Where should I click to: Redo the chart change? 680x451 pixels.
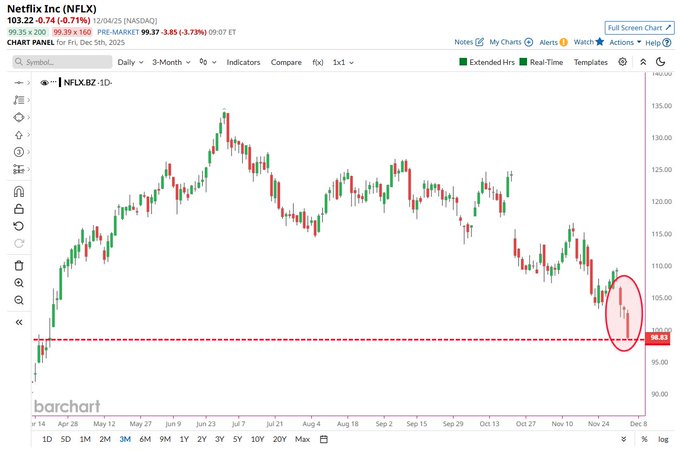coord(19,243)
